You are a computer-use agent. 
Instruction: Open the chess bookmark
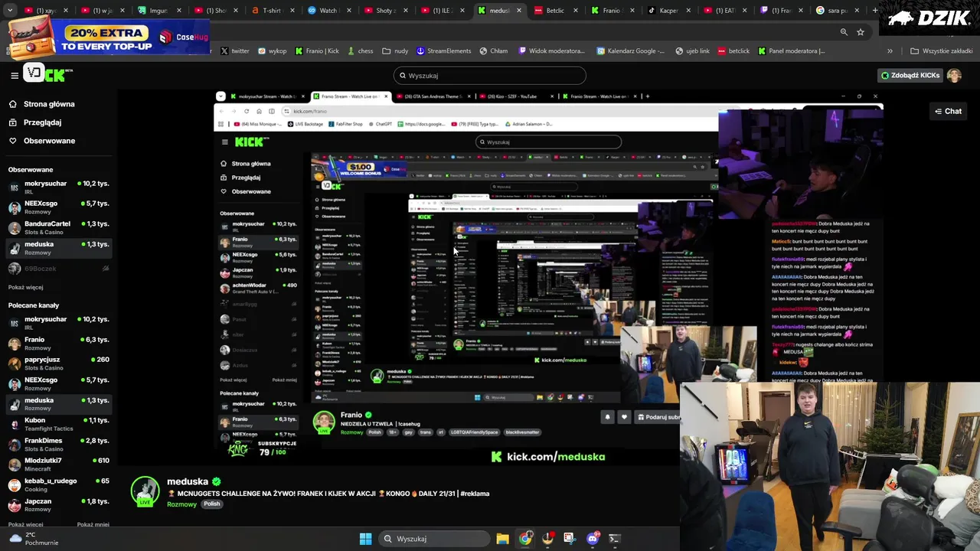360,51
